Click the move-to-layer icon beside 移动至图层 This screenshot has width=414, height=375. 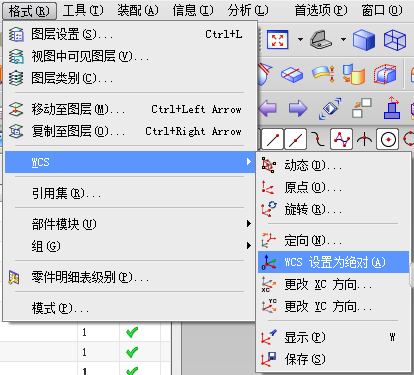pyautogui.click(x=16, y=109)
